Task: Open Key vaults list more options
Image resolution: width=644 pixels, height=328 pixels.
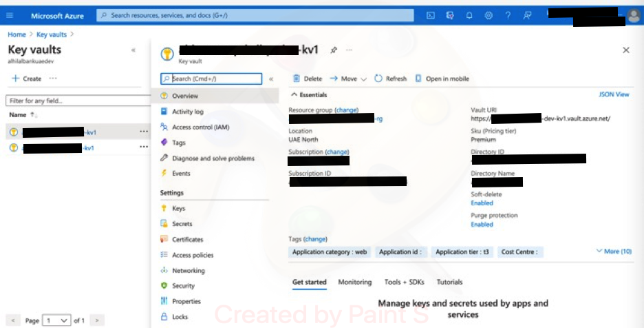Action: point(53,78)
